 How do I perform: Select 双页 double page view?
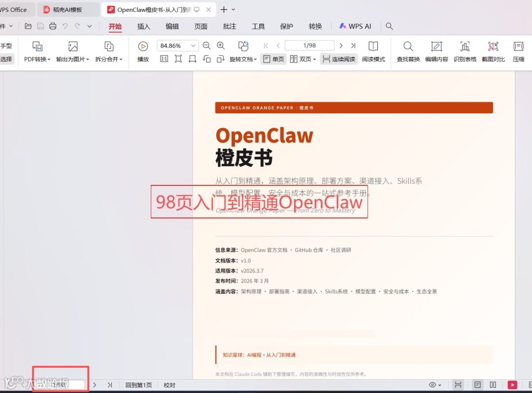click(x=303, y=59)
